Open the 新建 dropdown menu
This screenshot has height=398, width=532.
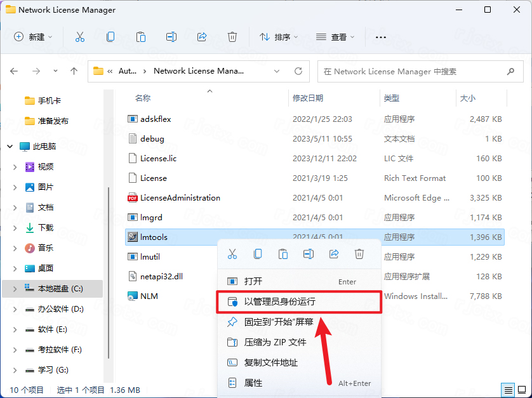pyautogui.click(x=34, y=37)
